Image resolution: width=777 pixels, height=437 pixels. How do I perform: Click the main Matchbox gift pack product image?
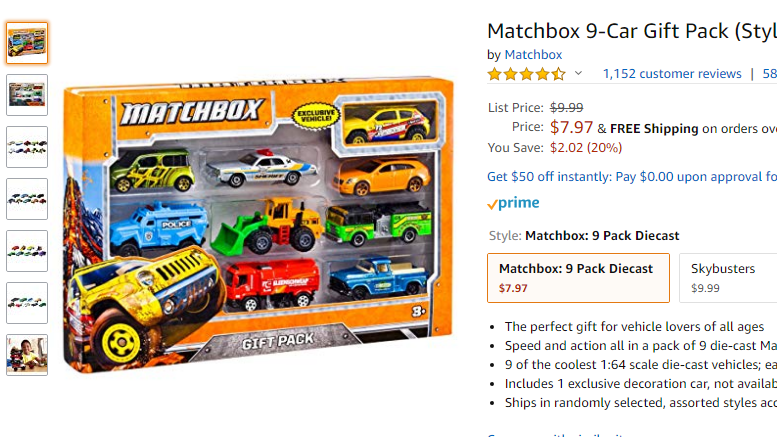(258, 225)
